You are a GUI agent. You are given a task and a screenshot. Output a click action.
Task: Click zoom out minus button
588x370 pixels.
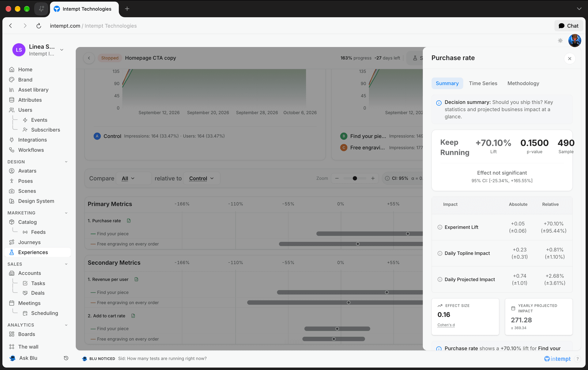pos(337,178)
